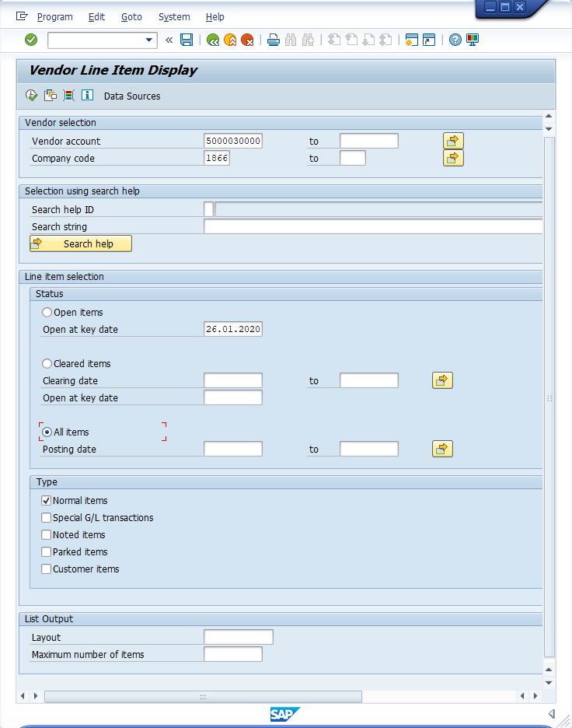This screenshot has width=572, height=728.
Task: Open the Help question mark icon
Action: (x=455, y=40)
